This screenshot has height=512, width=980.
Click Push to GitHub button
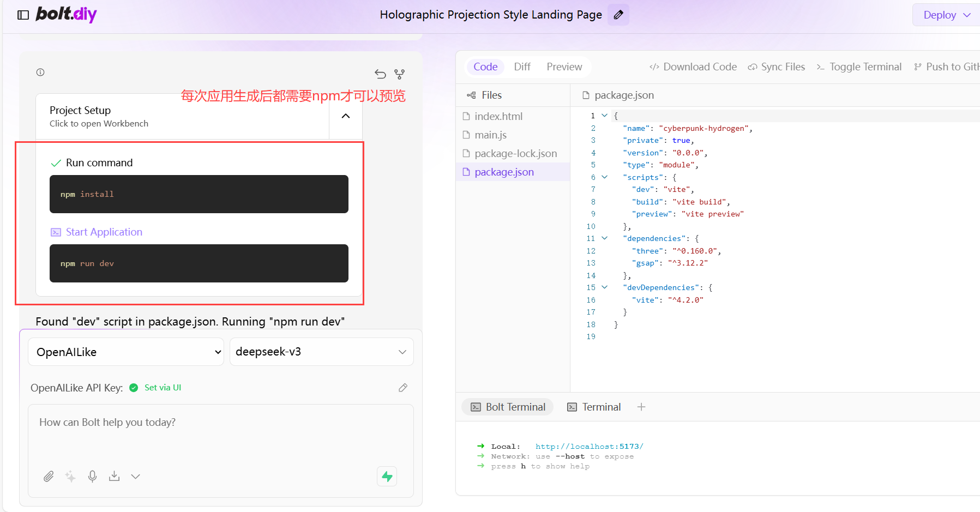point(947,67)
